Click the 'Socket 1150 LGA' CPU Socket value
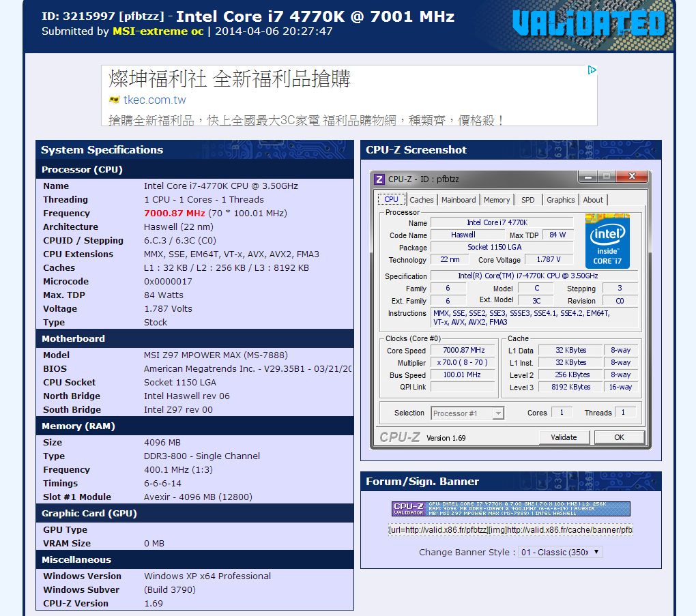Image resolution: width=696 pixels, height=616 pixels. click(x=179, y=383)
